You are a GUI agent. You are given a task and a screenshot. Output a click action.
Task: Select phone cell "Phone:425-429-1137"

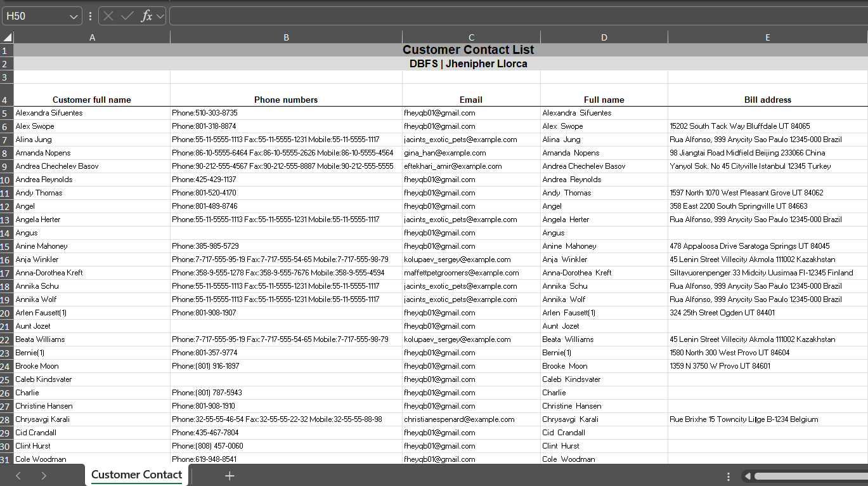[286, 180]
